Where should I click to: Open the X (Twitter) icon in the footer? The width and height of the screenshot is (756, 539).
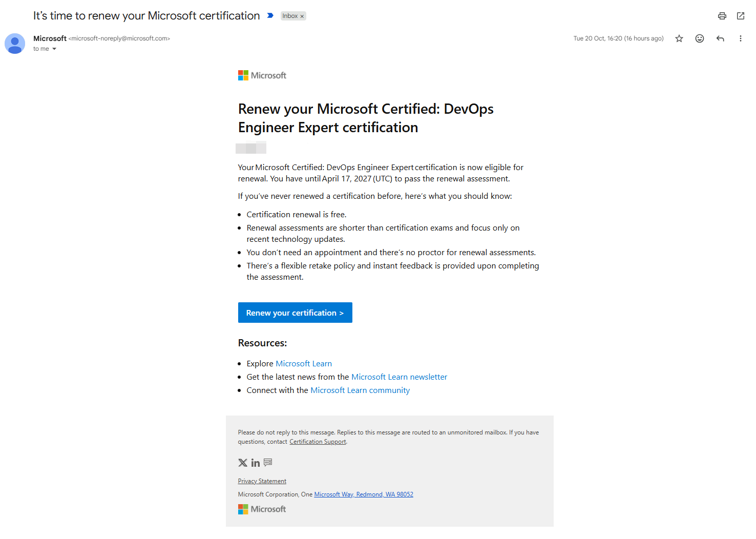tap(243, 463)
